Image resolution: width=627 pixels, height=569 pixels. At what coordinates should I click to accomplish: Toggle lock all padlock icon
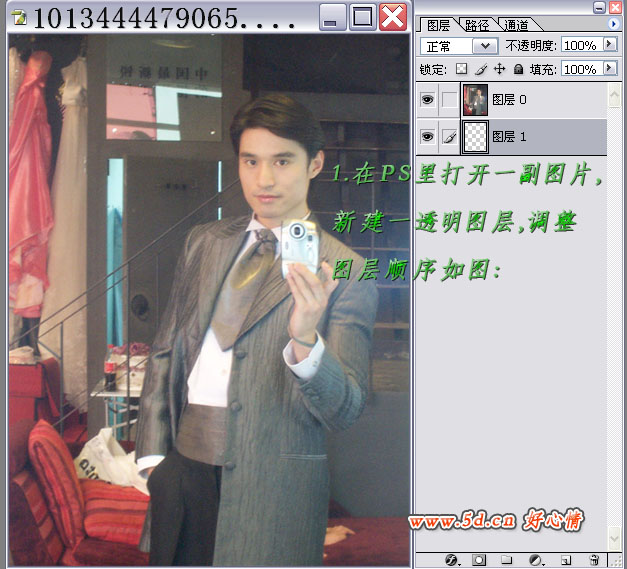click(518, 69)
